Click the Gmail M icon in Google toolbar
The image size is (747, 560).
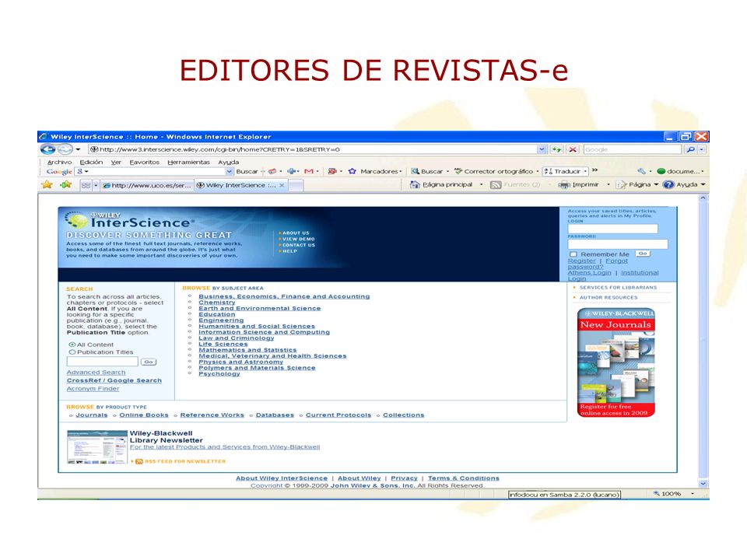309,171
